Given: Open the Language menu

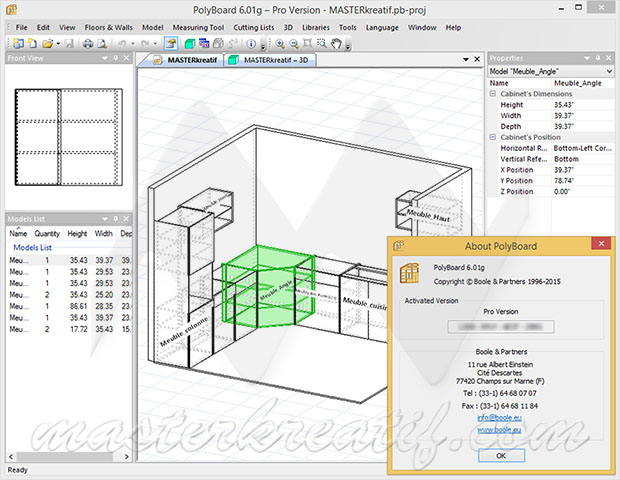Looking at the screenshot, I should coord(382,28).
